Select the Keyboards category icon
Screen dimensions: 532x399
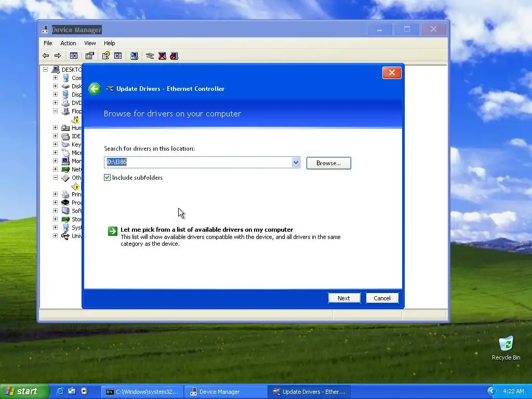[65, 144]
